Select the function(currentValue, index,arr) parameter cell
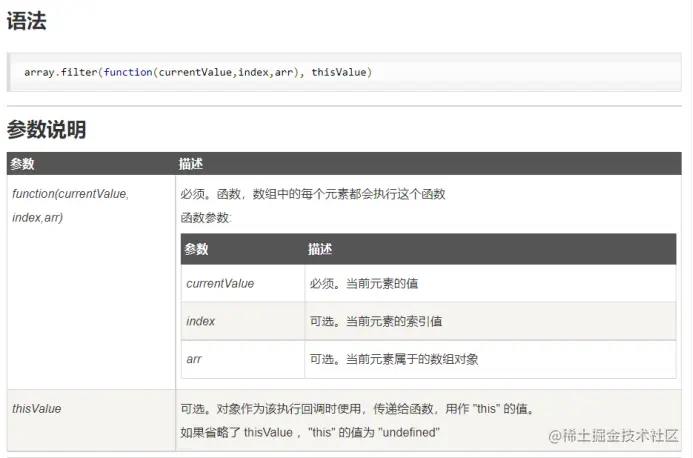The width and height of the screenshot is (693, 458). (x=91, y=282)
